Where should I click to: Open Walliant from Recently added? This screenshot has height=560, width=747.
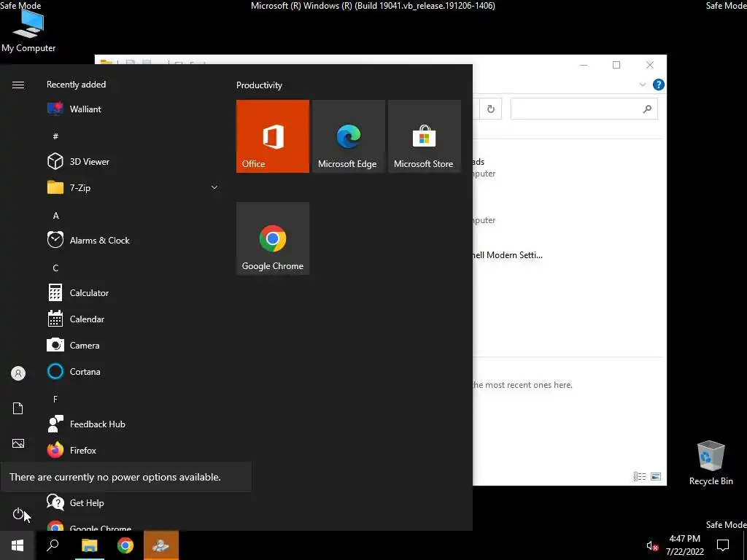coord(133,109)
